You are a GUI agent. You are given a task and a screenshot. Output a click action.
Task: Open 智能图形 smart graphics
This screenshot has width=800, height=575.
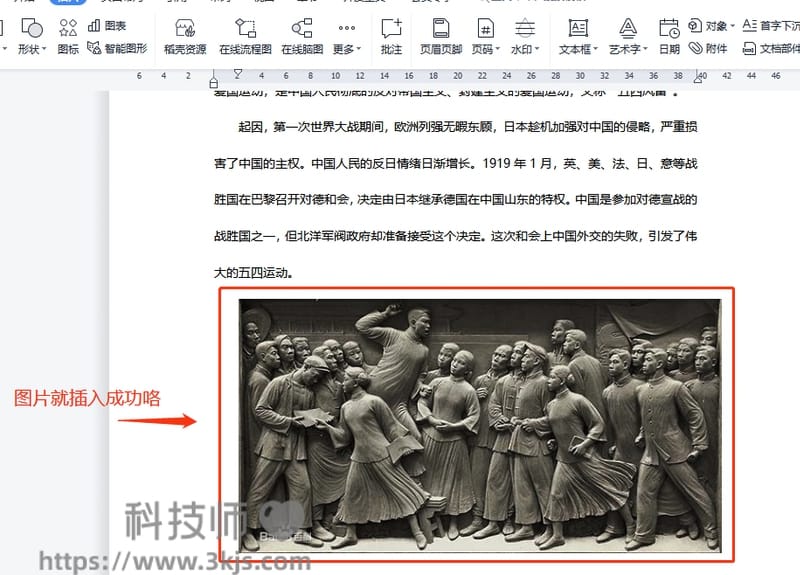point(117,48)
